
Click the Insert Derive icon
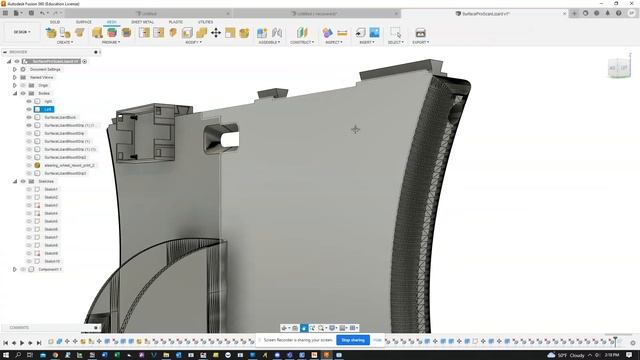pyautogui.click(x=360, y=33)
